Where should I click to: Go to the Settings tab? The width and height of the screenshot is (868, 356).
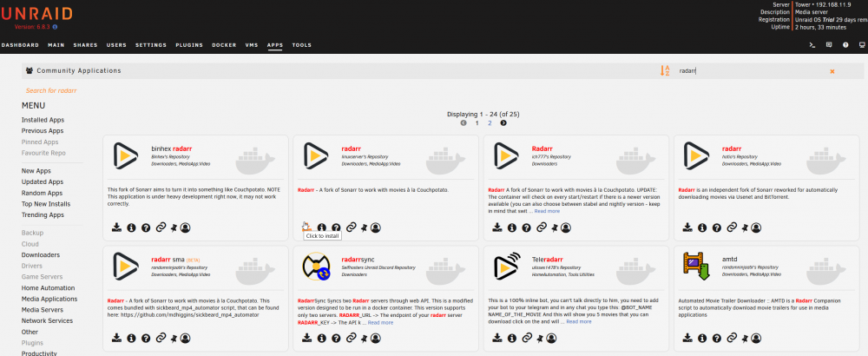(151, 45)
